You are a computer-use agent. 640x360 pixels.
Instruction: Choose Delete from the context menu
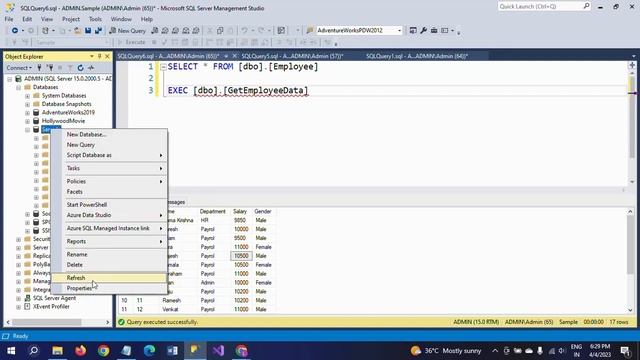[109, 265]
